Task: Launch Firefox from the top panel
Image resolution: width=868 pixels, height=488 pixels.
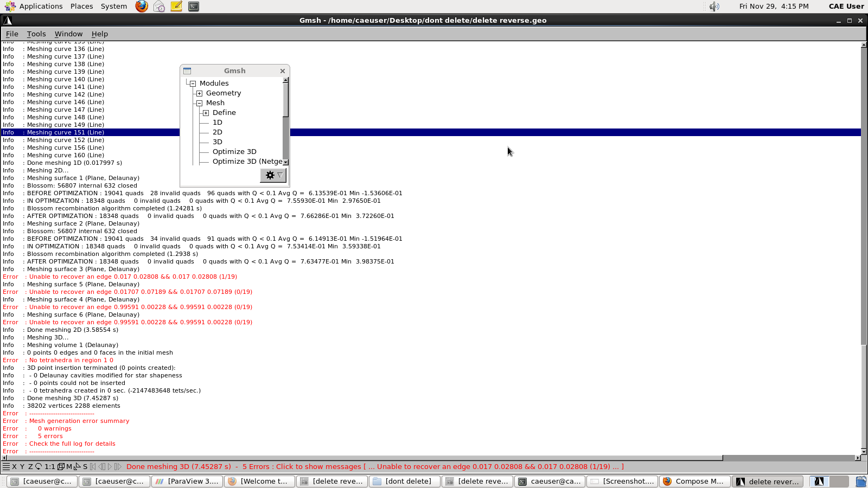Action: [142, 7]
